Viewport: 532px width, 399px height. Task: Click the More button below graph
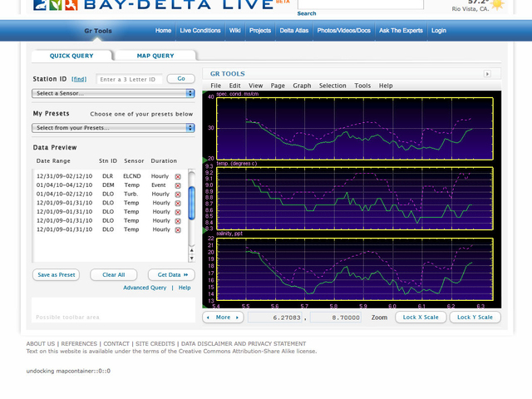[223, 318]
